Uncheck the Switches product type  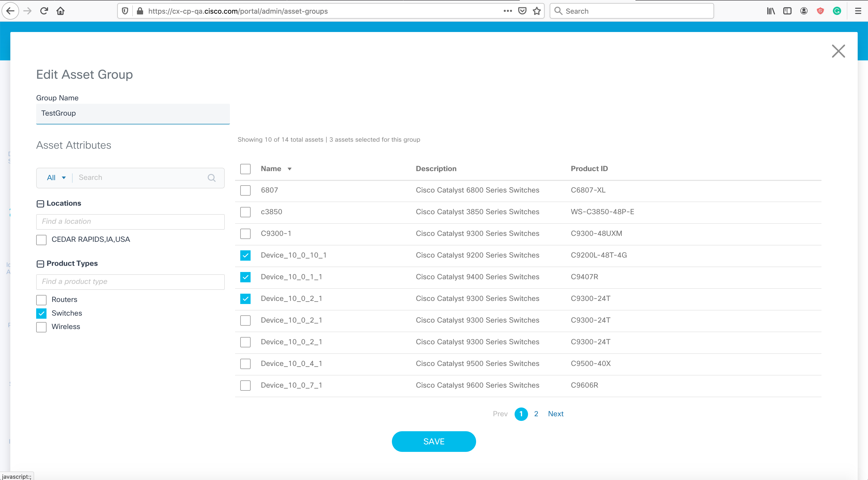pos(41,313)
